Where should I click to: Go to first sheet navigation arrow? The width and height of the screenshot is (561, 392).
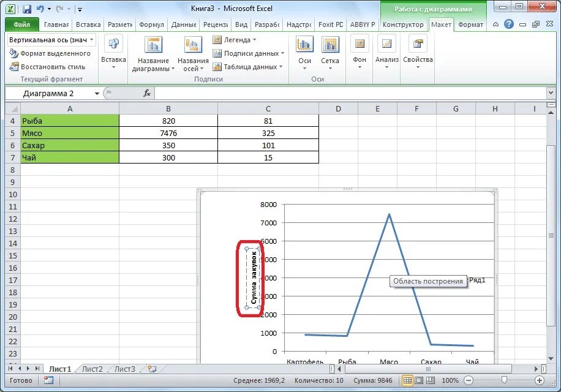tap(10, 368)
